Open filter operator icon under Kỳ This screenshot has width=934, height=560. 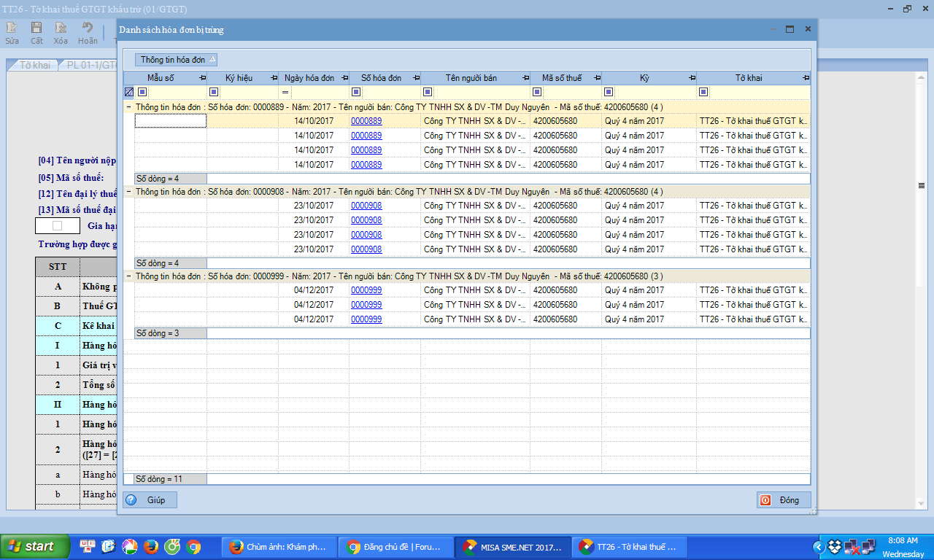(x=609, y=92)
